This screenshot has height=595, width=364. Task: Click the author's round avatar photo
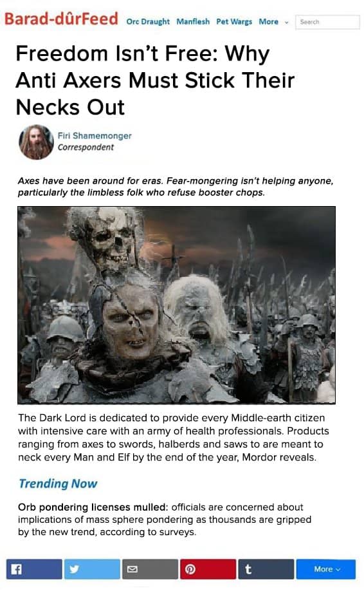tap(37, 142)
